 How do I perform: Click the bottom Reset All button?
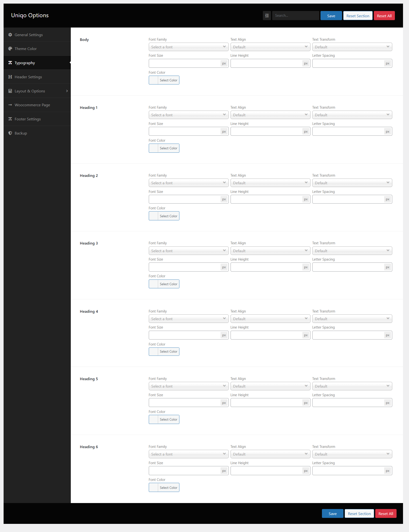[386, 514]
